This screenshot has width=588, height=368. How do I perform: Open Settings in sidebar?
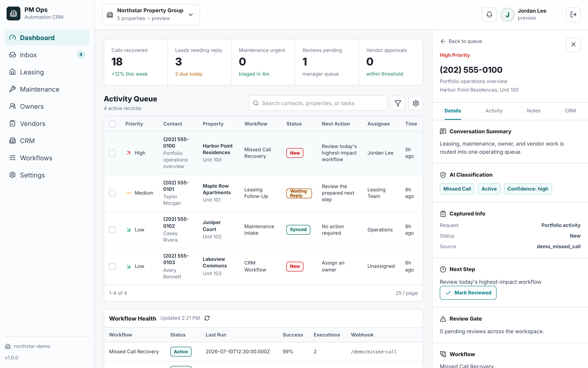pyautogui.click(x=47, y=175)
